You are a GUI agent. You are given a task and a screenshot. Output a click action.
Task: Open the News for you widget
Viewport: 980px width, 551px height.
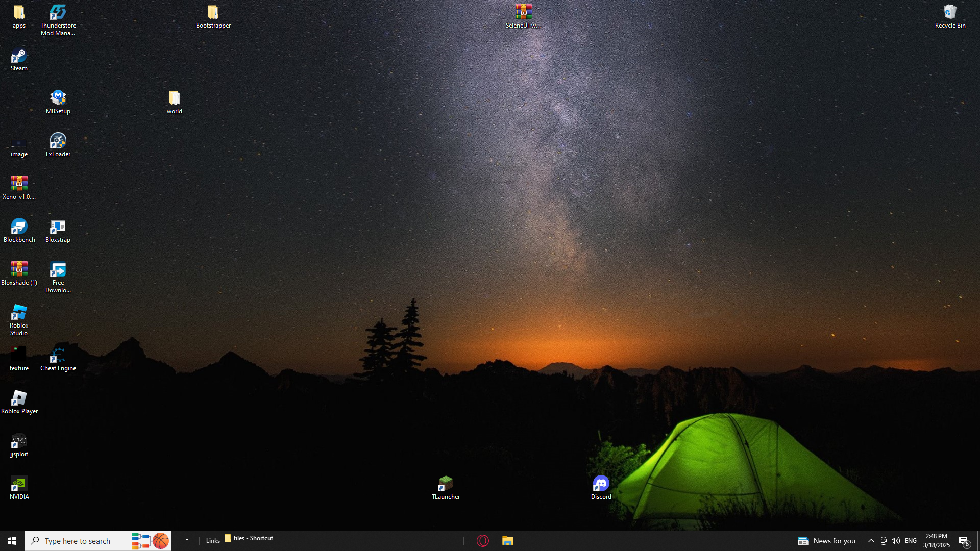pyautogui.click(x=826, y=541)
